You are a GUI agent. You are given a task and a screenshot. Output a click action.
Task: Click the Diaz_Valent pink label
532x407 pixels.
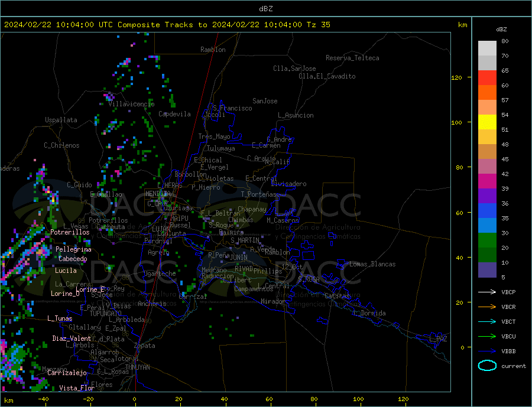coord(72,338)
